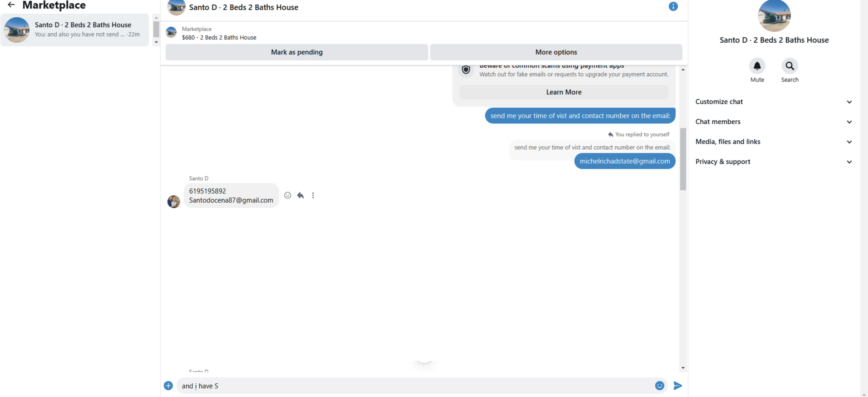Click the chat scrollbar up arrow

click(x=683, y=70)
